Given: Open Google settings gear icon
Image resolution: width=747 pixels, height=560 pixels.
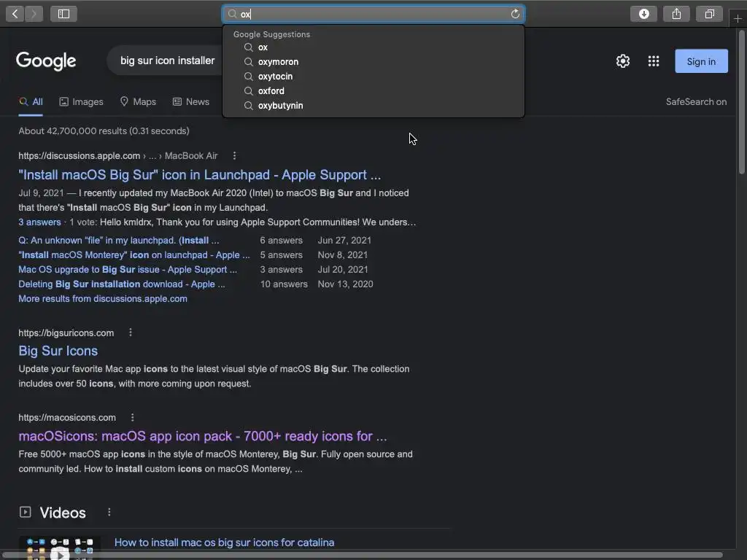Looking at the screenshot, I should click(623, 61).
